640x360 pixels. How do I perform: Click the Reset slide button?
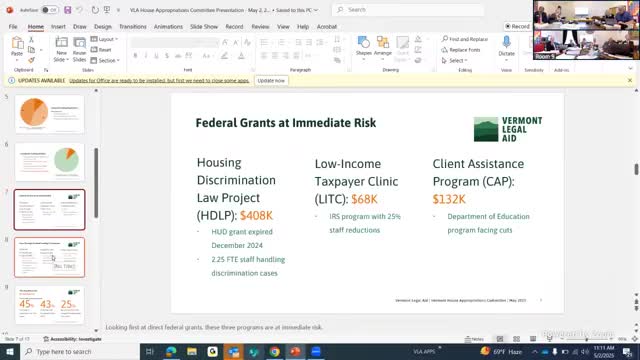tap(101, 50)
